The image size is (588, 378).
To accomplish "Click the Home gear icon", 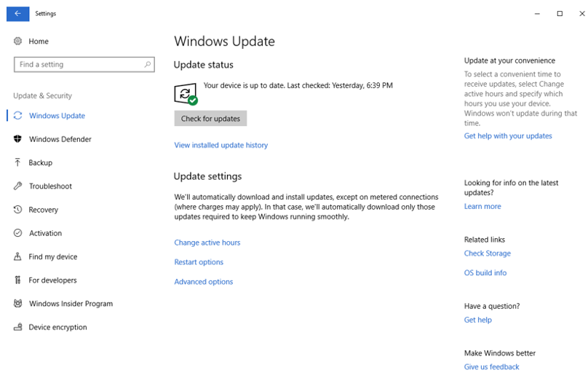I will coord(18,42).
